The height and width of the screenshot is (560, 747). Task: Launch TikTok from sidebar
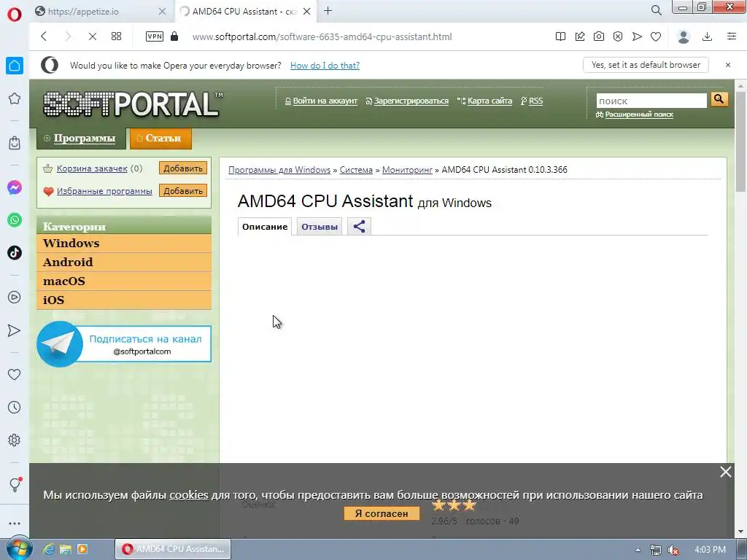[x=15, y=252]
